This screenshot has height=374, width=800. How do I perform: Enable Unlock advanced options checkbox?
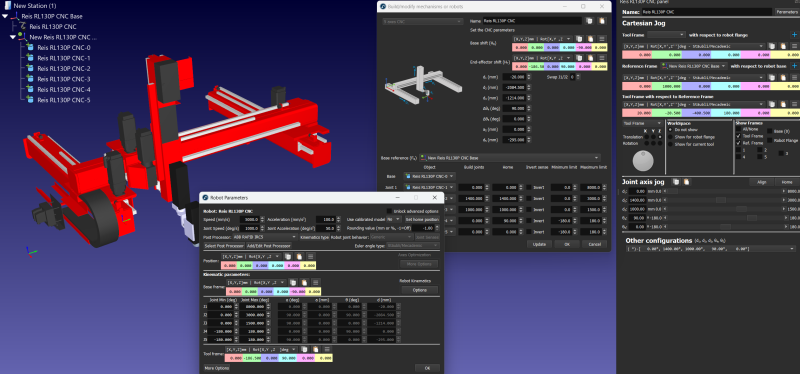(x=389, y=211)
